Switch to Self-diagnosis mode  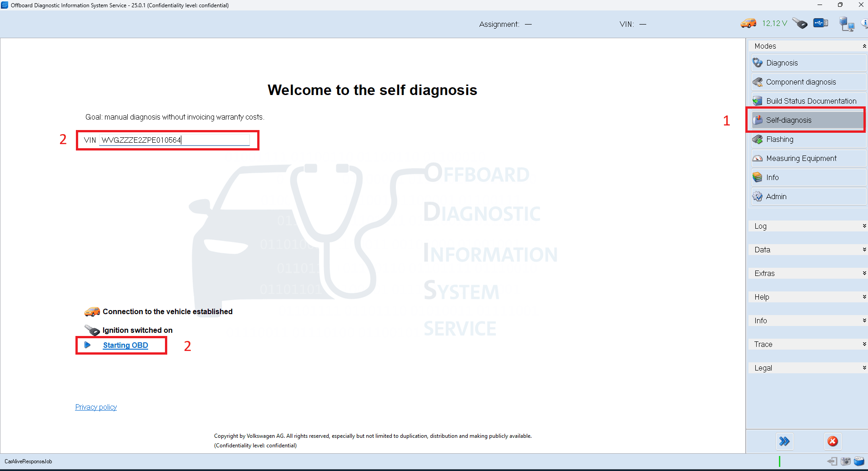(808, 120)
